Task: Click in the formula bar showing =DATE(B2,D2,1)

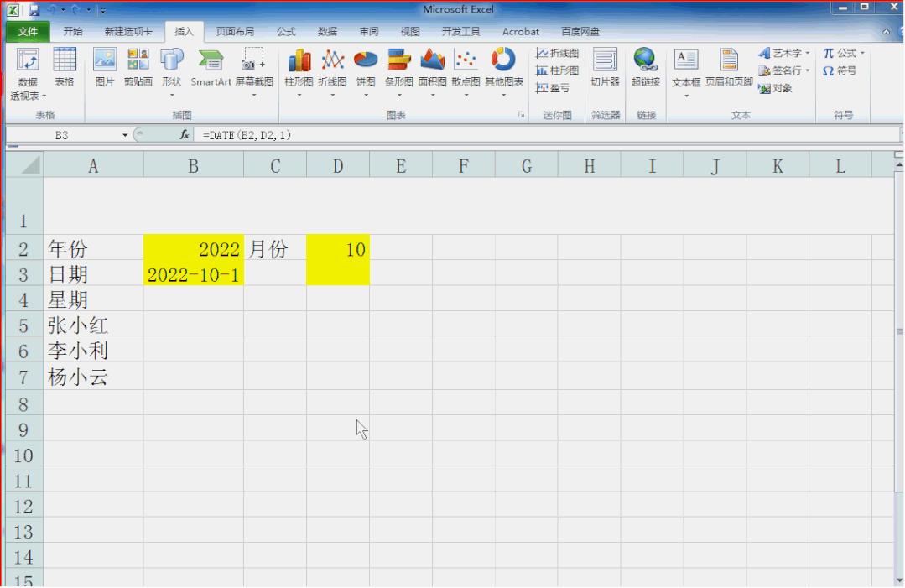Action: tap(545, 135)
